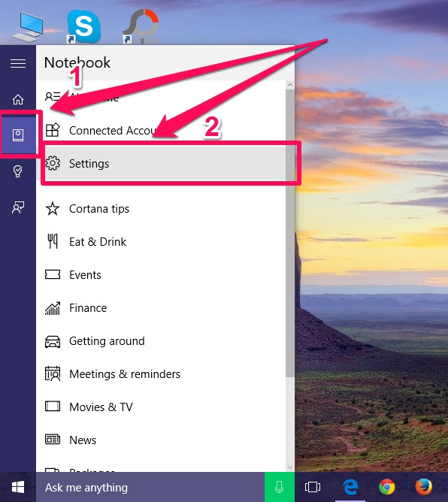
Task: Open the Skype desktop shortcut
Action: [x=83, y=26]
